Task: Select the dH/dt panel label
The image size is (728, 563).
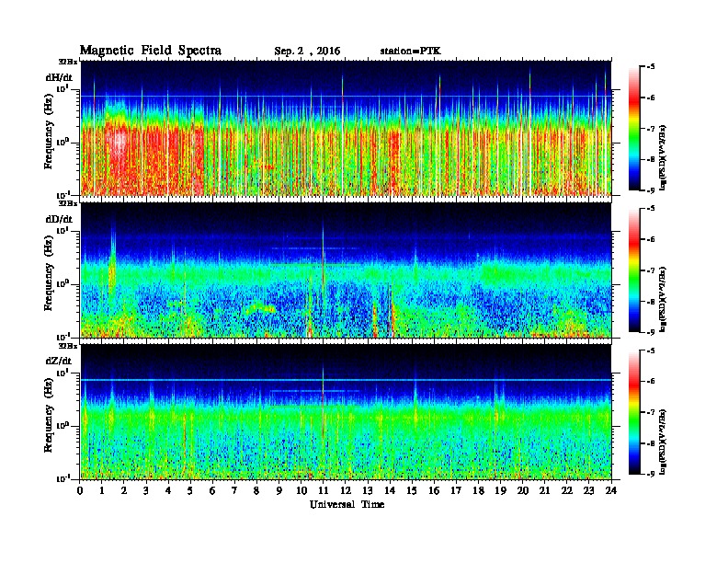Action: pyautogui.click(x=59, y=77)
